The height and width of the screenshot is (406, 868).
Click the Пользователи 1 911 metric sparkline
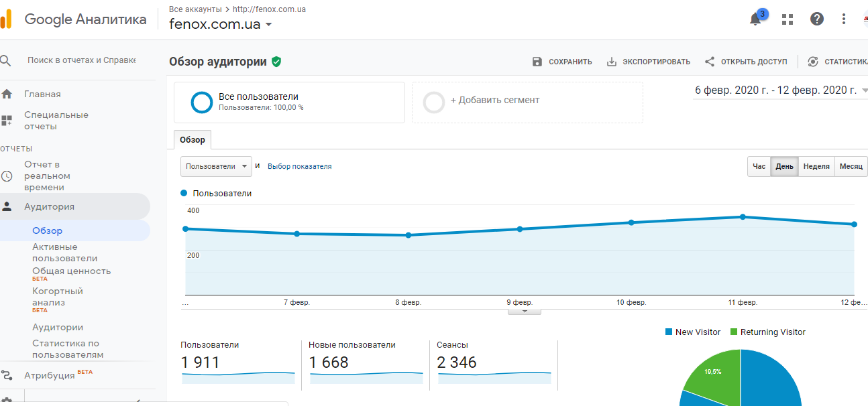pyautogui.click(x=237, y=377)
